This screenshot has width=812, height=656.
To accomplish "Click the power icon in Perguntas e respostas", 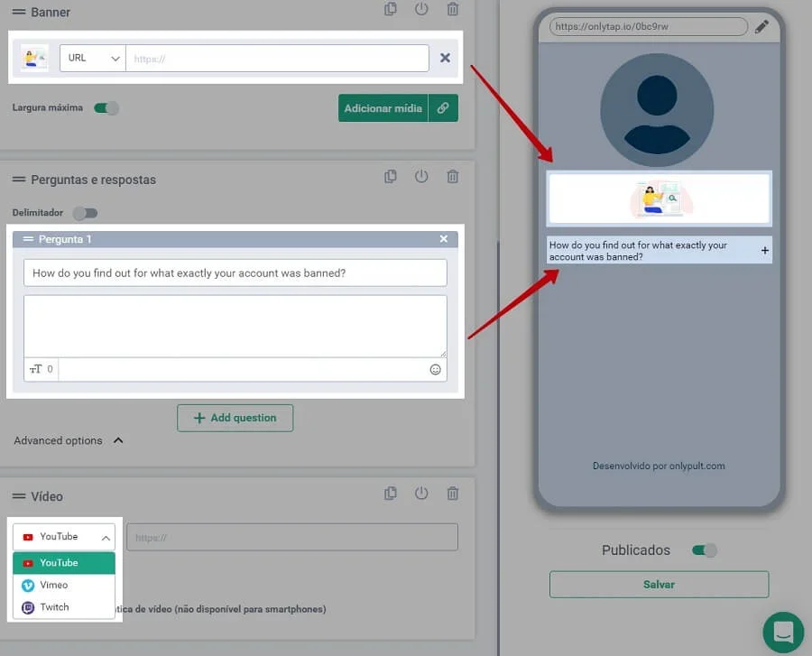I will coord(421,177).
